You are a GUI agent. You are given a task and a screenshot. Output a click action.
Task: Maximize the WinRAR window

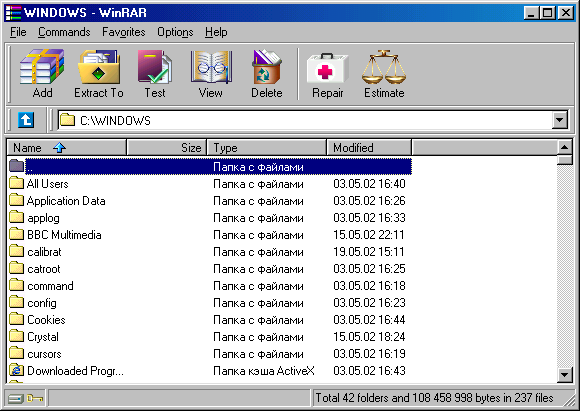[547, 13]
